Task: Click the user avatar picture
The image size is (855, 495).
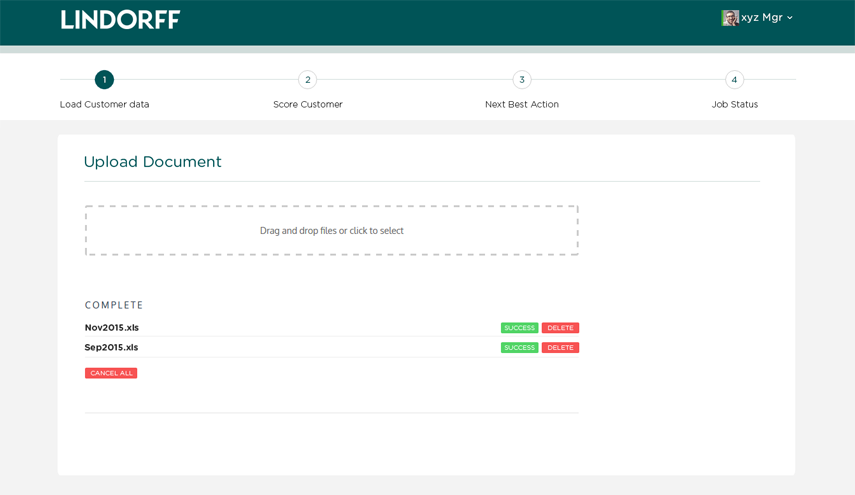Action: 730,18
